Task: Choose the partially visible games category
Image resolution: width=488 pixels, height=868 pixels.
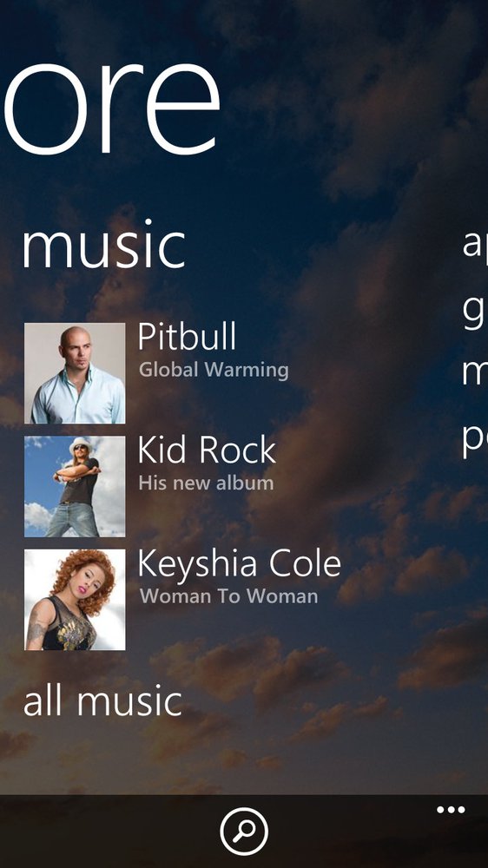Action: [x=475, y=311]
